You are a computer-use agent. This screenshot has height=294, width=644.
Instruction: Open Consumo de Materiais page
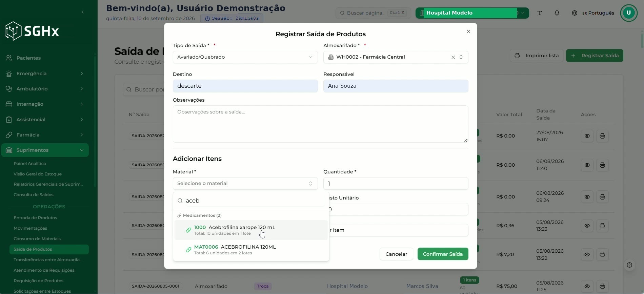click(x=37, y=239)
